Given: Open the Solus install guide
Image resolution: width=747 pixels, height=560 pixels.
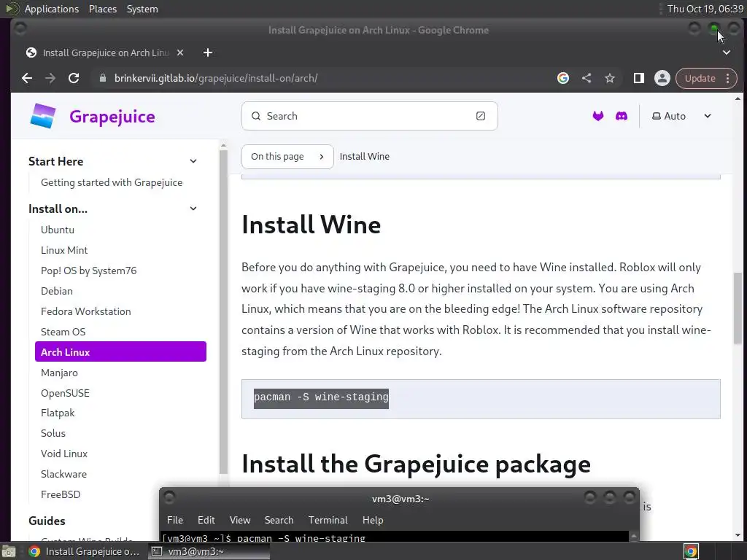Looking at the screenshot, I should (x=53, y=433).
